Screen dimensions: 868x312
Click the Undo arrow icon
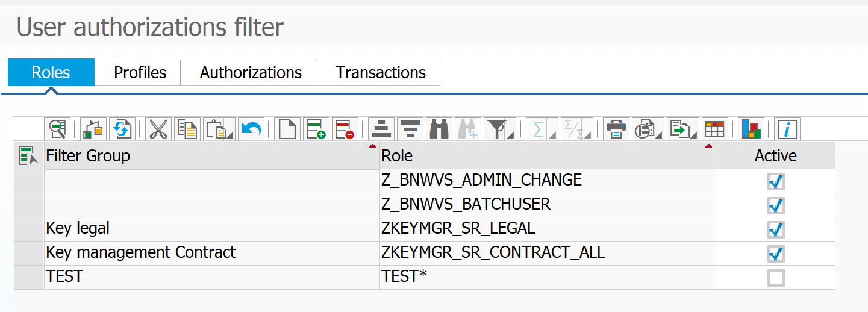pos(251,129)
